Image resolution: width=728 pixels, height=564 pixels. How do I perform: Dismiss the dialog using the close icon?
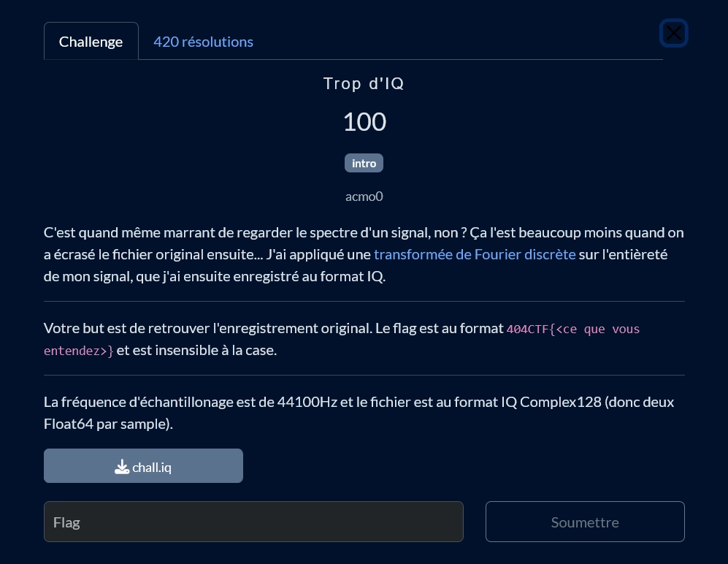tap(673, 33)
